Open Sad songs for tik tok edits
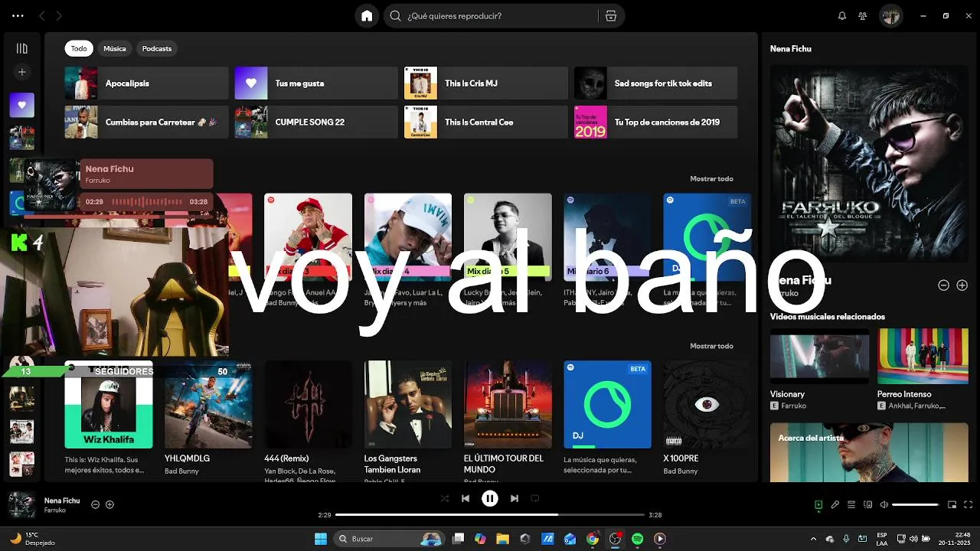Screen dimensions: 980x551 (x=656, y=83)
